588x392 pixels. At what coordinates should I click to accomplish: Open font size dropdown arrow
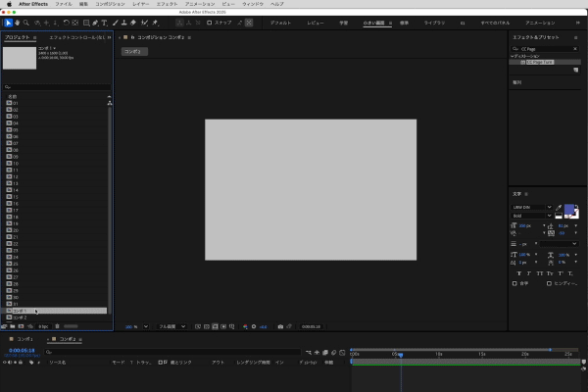tap(544, 225)
